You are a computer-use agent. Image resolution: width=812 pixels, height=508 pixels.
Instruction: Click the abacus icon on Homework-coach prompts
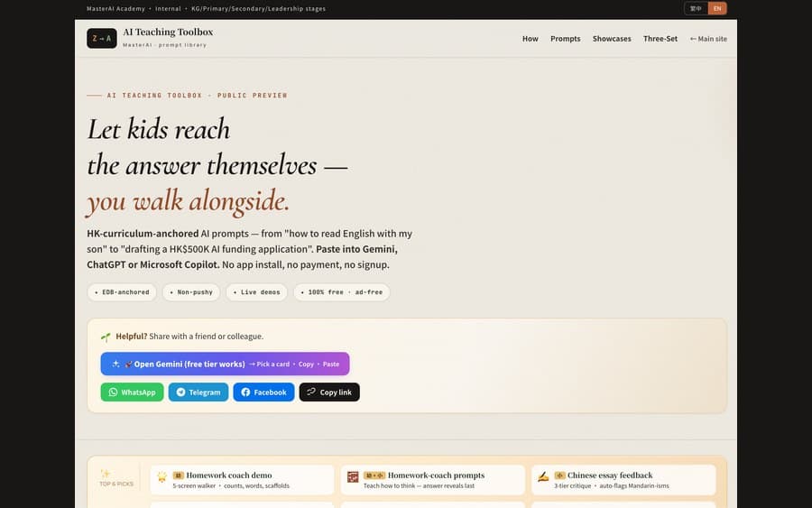click(353, 477)
